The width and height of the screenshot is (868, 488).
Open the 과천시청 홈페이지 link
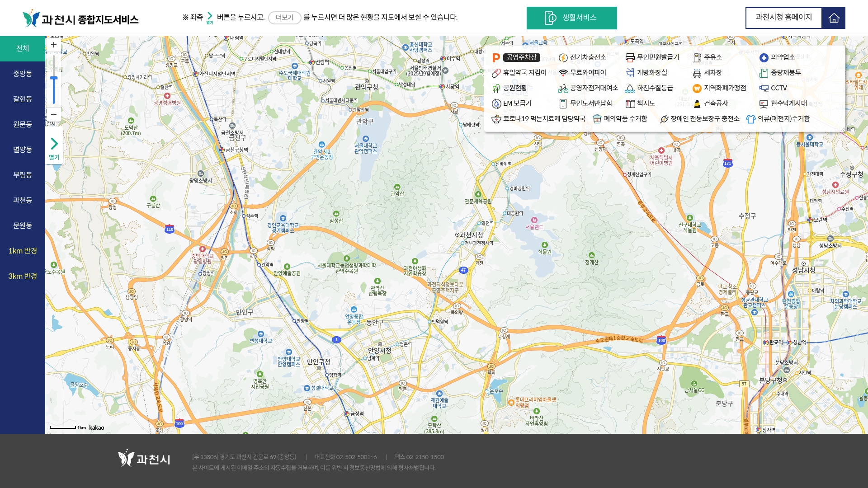tap(783, 18)
